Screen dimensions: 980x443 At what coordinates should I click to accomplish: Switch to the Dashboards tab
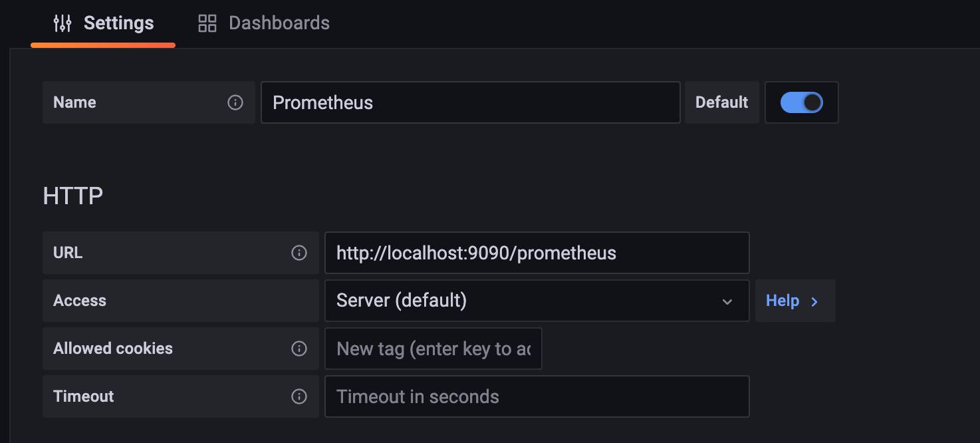pos(279,22)
